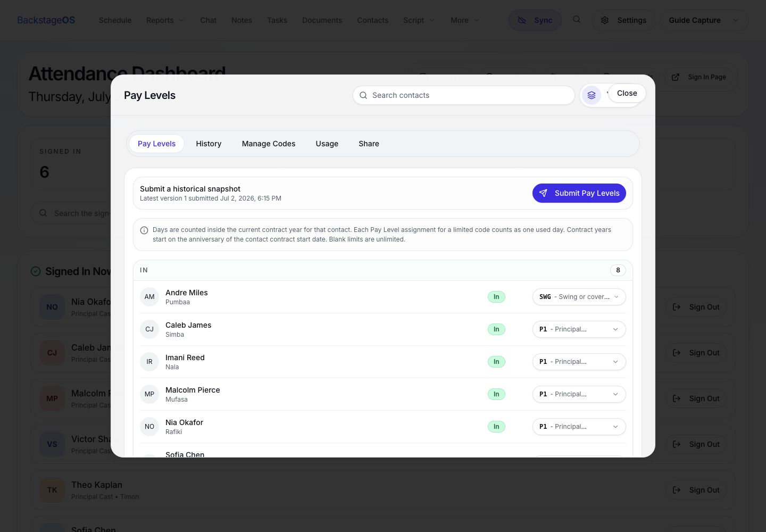Click the paper plane icon in Submit Pay Levels
Screen dimensions: 766x532
[x=543, y=193]
